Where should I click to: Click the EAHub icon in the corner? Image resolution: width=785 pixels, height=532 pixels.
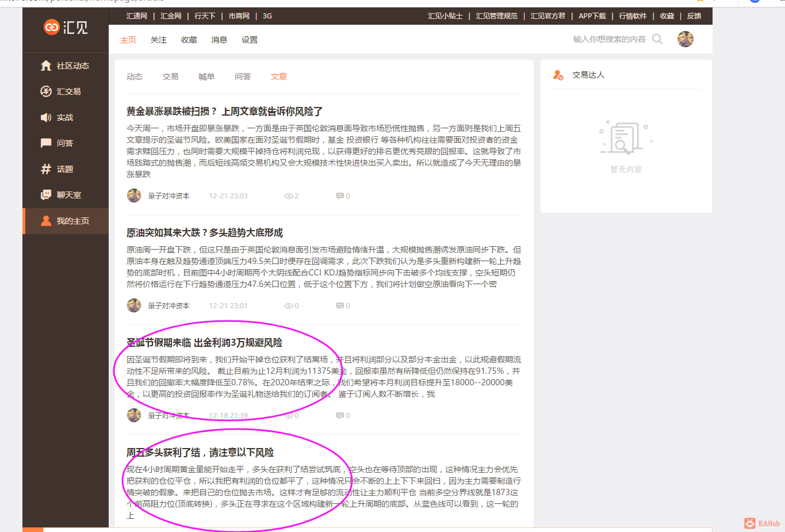(749, 523)
